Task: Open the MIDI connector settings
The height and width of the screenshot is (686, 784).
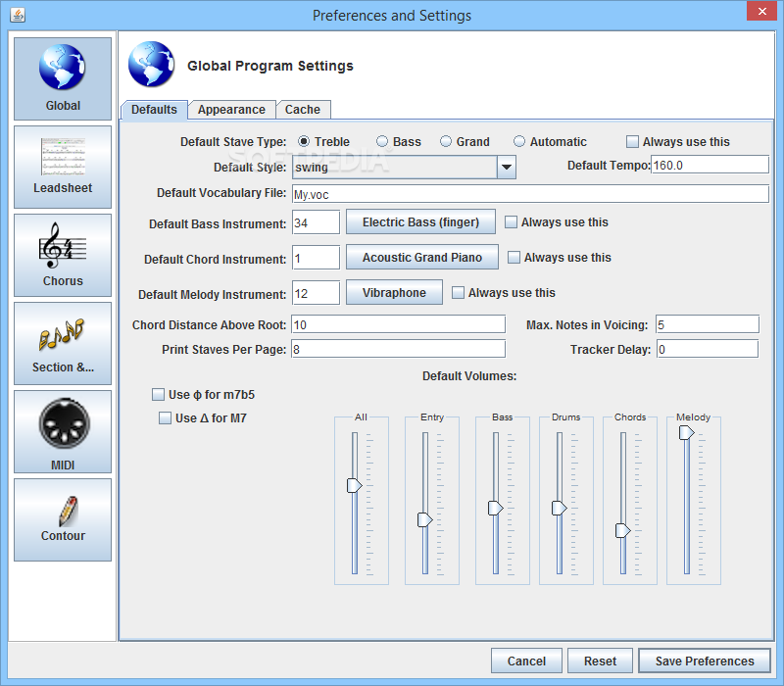Action: pos(63,432)
